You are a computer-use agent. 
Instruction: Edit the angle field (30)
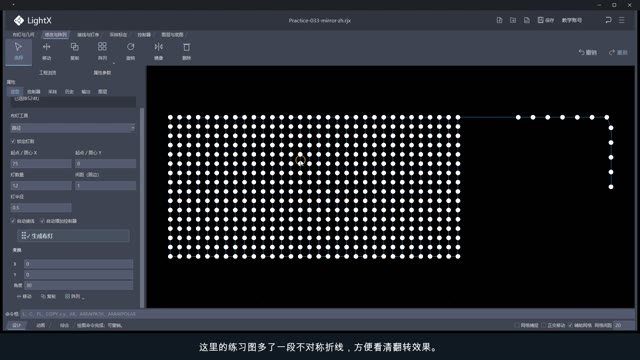click(78, 285)
